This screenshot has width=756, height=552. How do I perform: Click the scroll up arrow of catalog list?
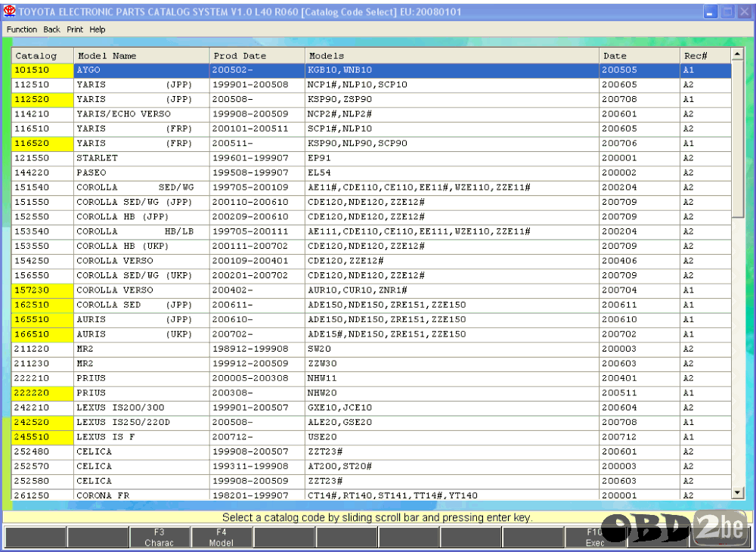[x=737, y=54]
